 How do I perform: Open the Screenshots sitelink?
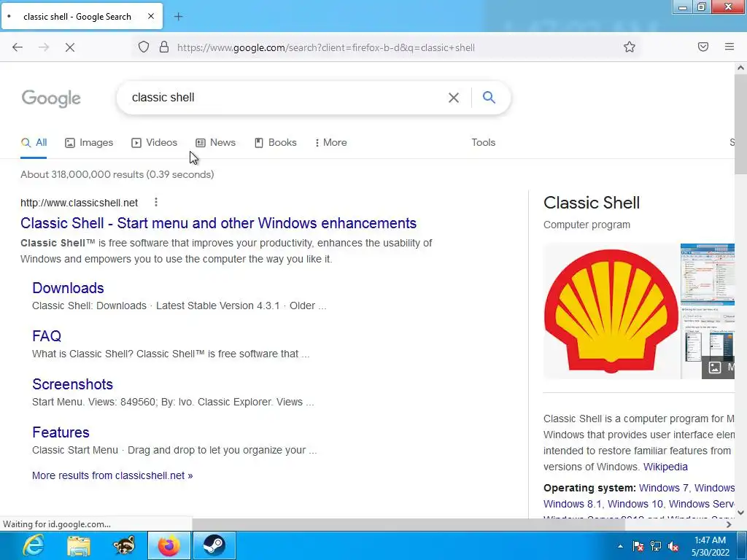pyautogui.click(x=72, y=384)
